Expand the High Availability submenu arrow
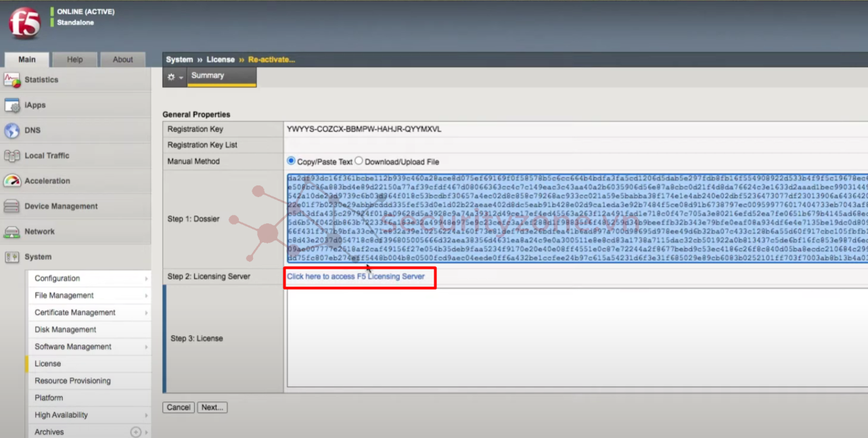The width and height of the screenshot is (868, 438). pos(146,415)
